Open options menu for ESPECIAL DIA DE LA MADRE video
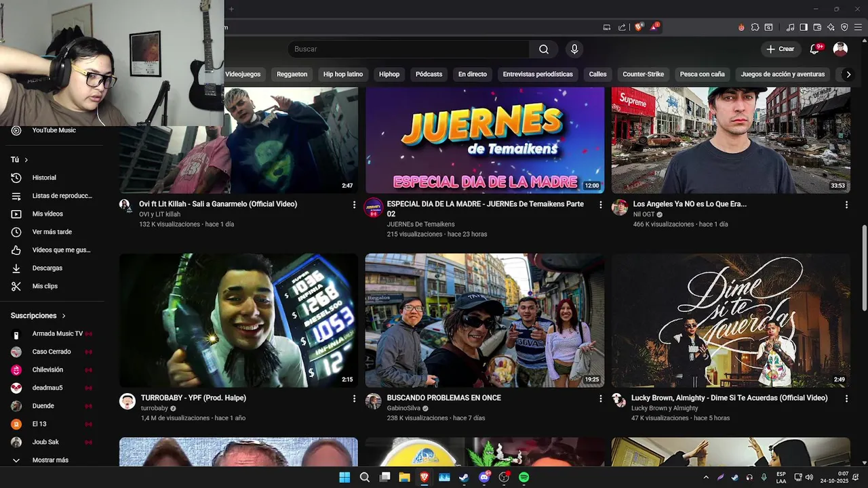The width and height of the screenshot is (868, 488). tap(600, 205)
